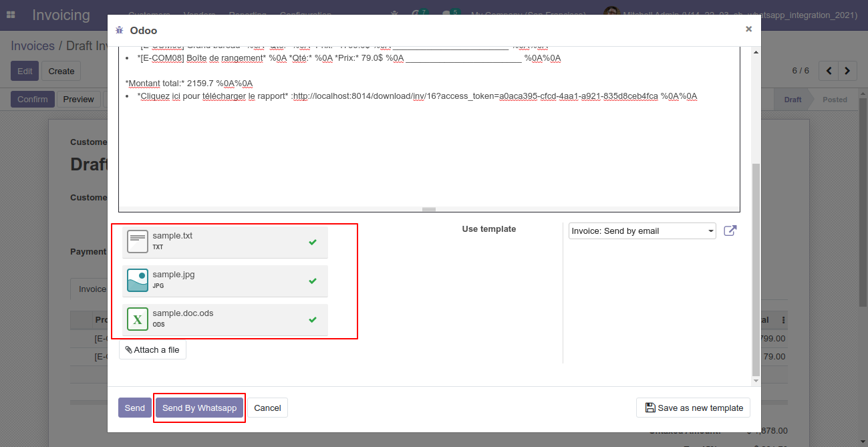Open the messages icon with badge 7

tap(419, 14)
